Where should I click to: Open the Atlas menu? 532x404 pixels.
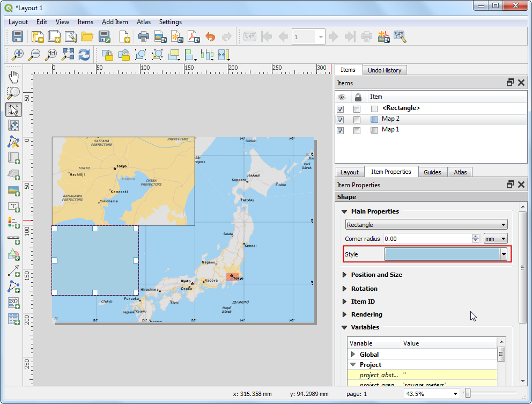coord(143,22)
